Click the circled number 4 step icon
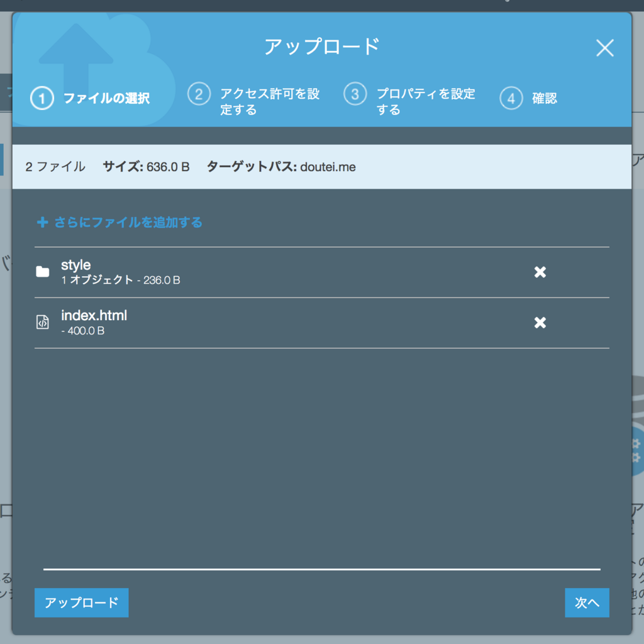Viewport: 644px width, 644px height. [x=511, y=98]
